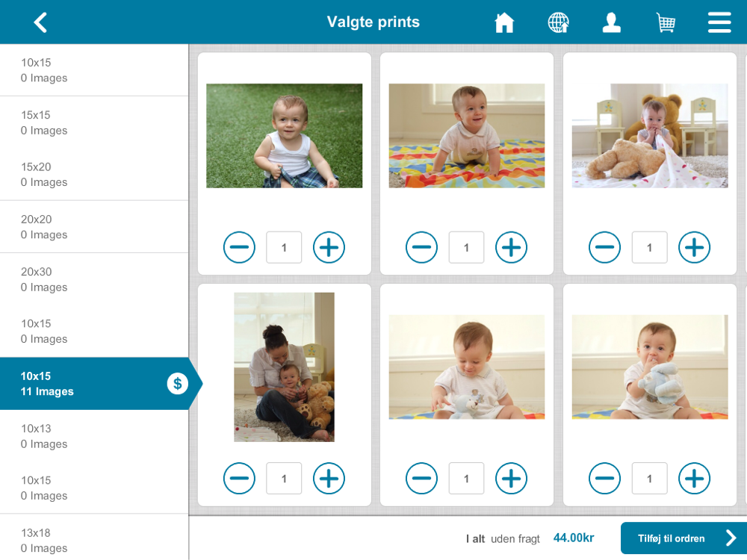The width and height of the screenshot is (747, 560).
Task: Go back using the left arrow icon
Action: click(x=40, y=22)
